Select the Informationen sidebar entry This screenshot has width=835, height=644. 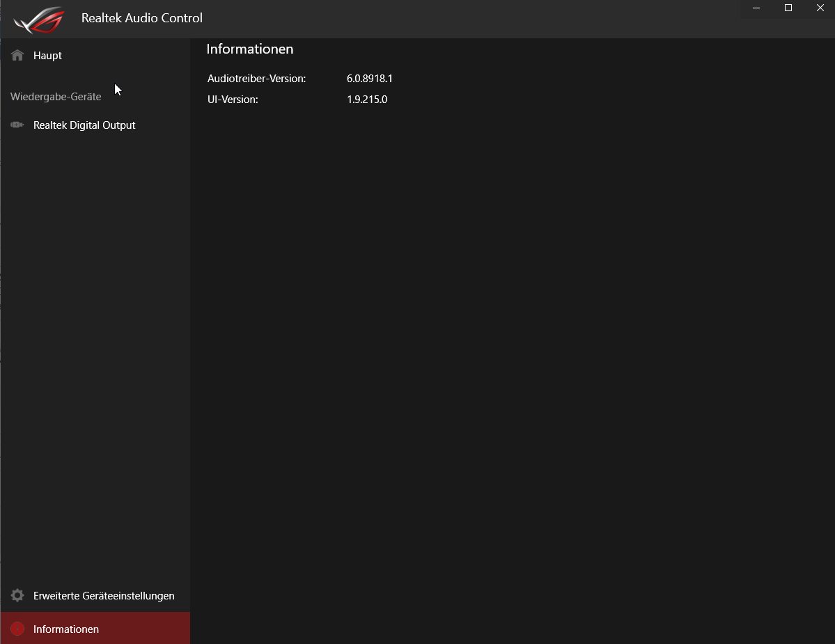95,628
